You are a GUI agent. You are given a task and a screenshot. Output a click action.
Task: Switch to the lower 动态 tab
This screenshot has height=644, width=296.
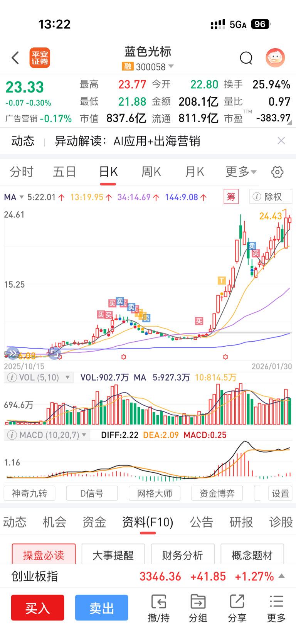tap(15, 522)
